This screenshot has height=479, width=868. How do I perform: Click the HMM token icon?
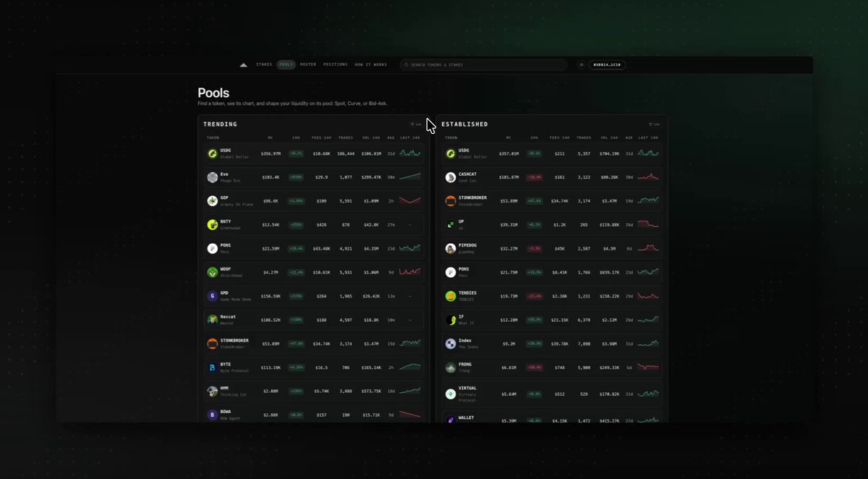(x=213, y=391)
